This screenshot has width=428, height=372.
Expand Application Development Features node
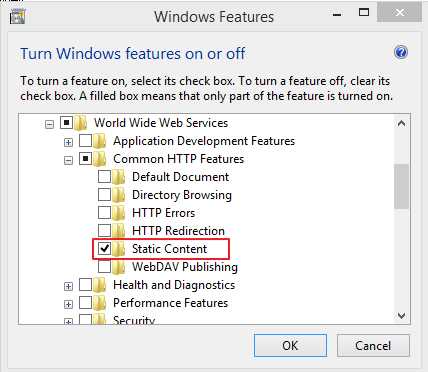[x=68, y=142]
